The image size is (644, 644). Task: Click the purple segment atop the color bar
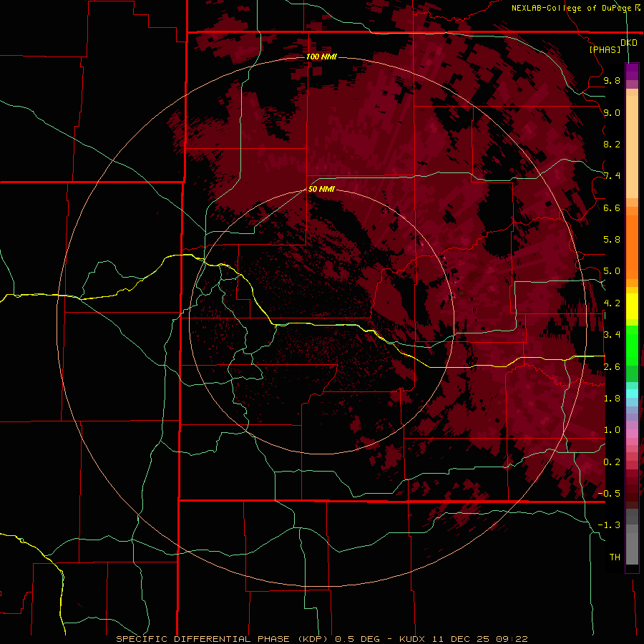click(632, 72)
